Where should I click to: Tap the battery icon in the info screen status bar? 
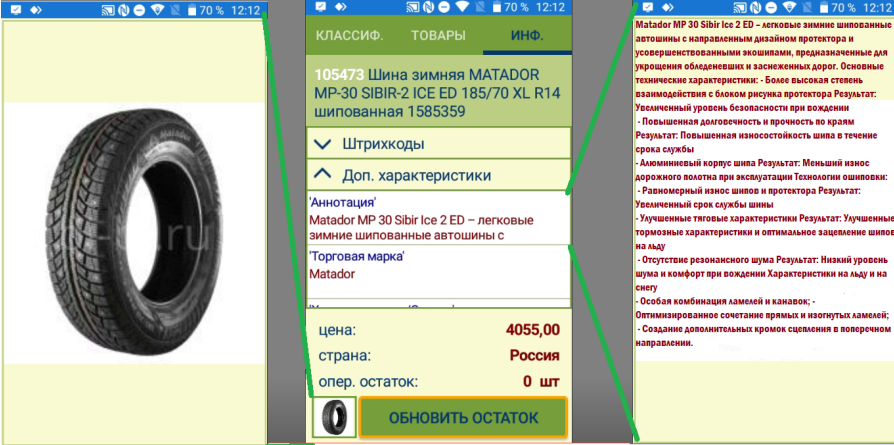pos(497,7)
